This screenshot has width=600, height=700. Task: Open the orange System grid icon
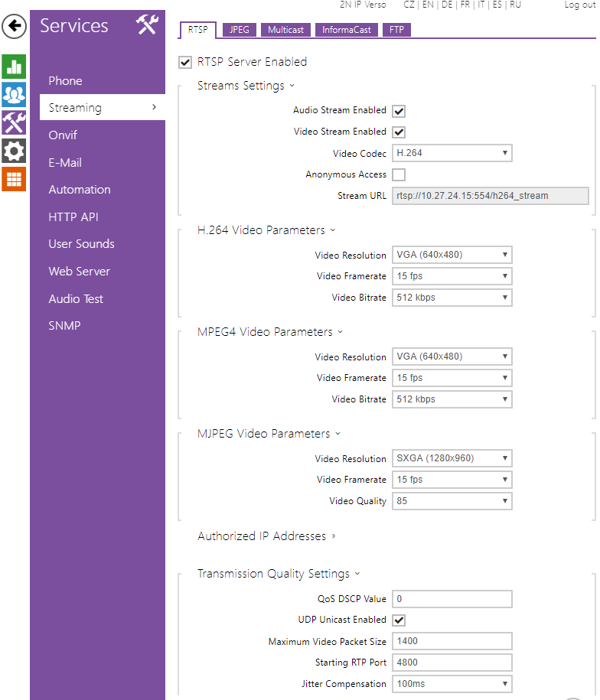pyautogui.click(x=14, y=179)
